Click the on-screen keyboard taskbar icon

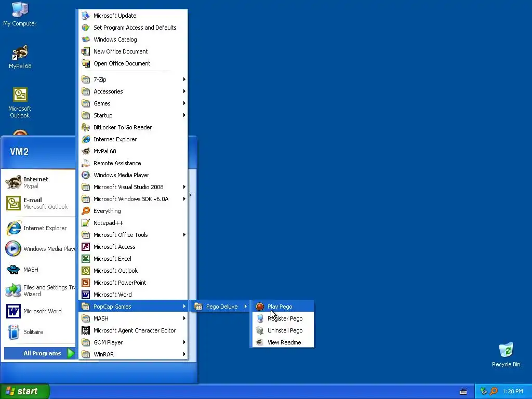pyautogui.click(x=463, y=392)
